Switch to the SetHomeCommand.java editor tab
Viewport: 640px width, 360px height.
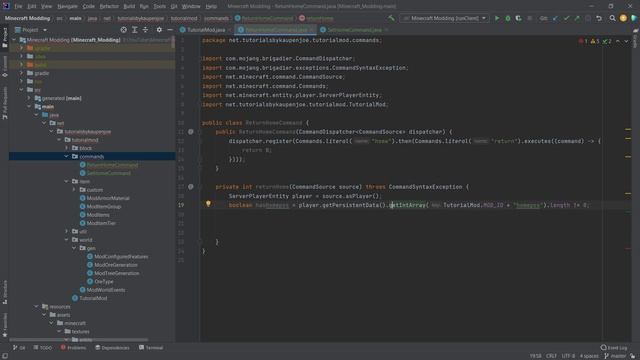pos(354,30)
